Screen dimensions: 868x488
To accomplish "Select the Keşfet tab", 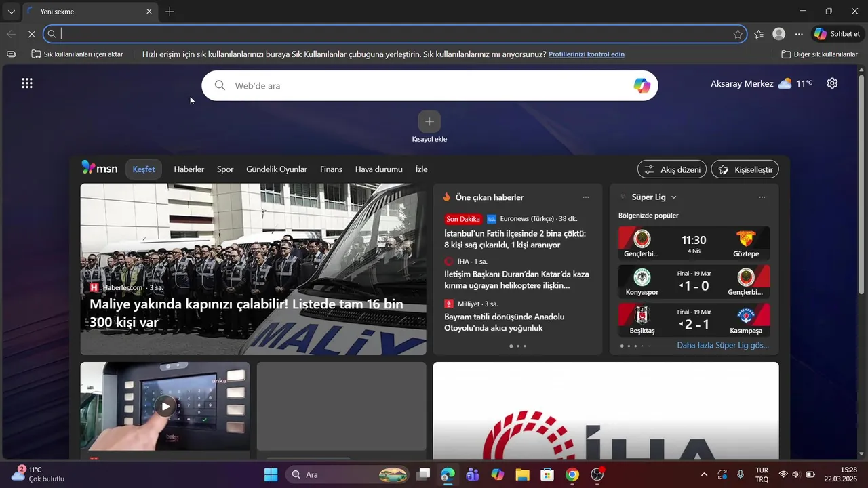I will click(144, 169).
